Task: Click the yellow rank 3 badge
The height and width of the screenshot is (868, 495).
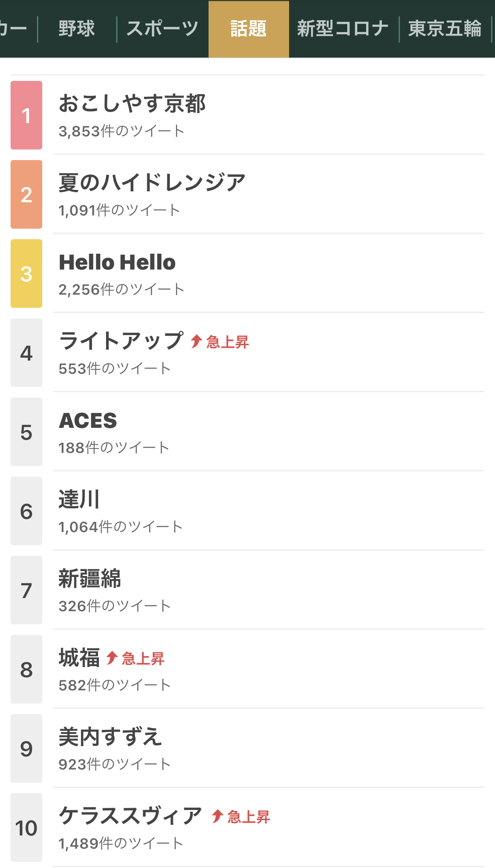Action: pos(26,274)
